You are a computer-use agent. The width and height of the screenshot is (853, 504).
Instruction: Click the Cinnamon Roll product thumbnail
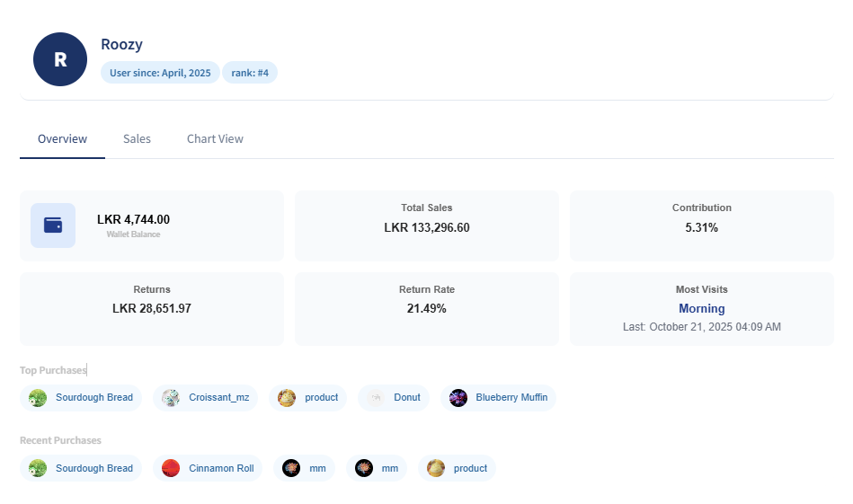click(x=171, y=468)
